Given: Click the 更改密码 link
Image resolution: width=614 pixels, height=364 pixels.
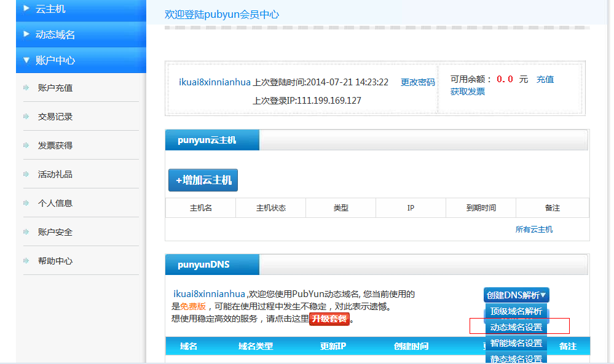Looking at the screenshot, I should coord(418,82).
